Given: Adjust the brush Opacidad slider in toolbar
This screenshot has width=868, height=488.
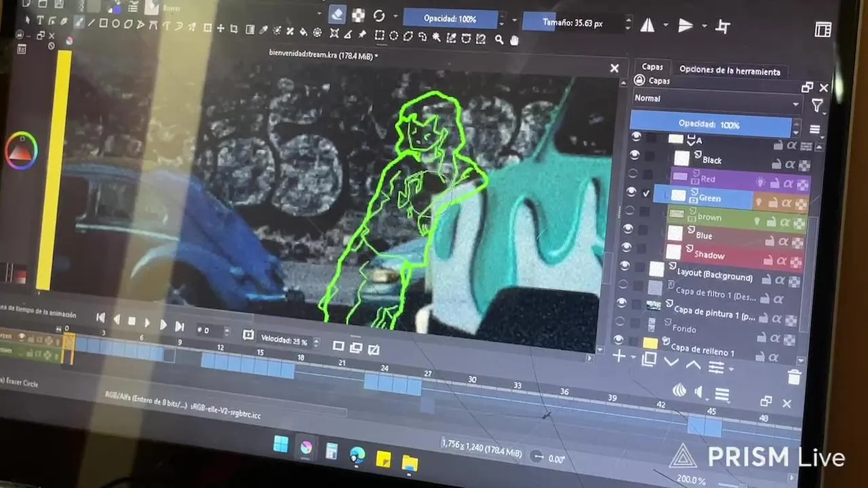Looking at the screenshot, I should click(450, 19).
